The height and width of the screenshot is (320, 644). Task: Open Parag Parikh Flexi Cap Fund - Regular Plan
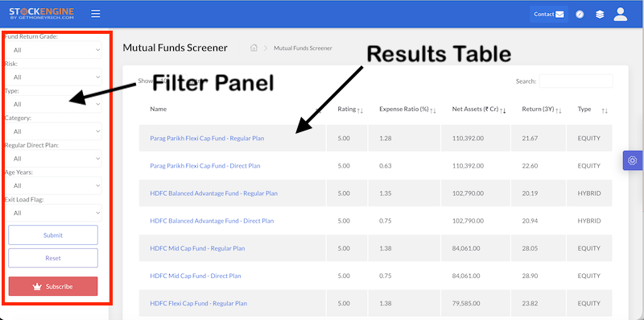207,138
